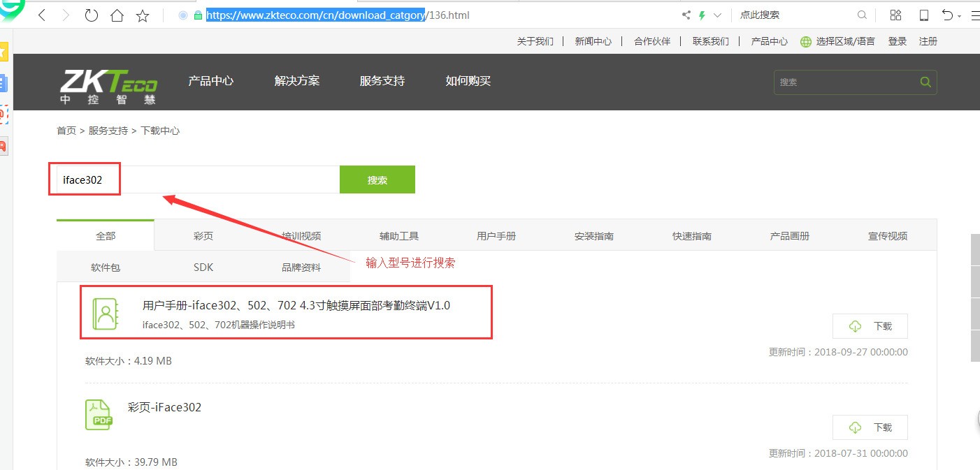Viewport: 980px width, 470px height.
Task: Open the 产品中心 navigation menu
Action: [x=210, y=81]
